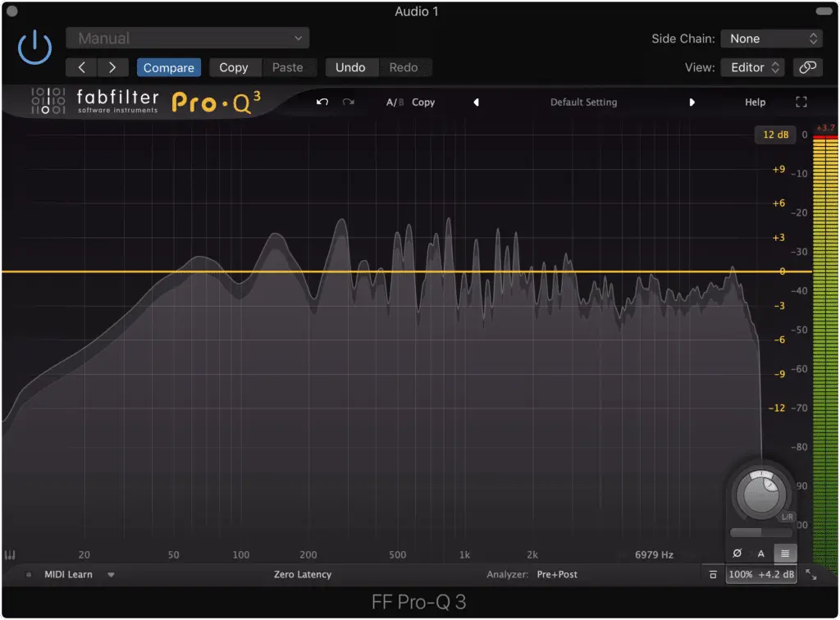Click the Undo button in the header
The image size is (840, 620).
click(x=350, y=67)
